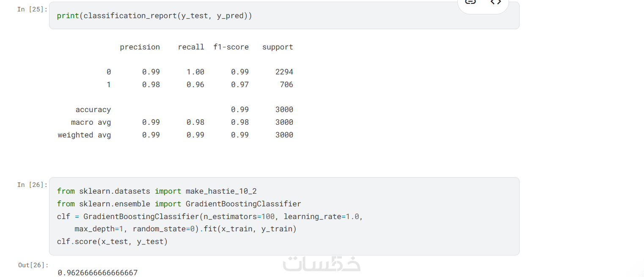Click the f1-score column header
644x277 pixels.
pos(231,47)
